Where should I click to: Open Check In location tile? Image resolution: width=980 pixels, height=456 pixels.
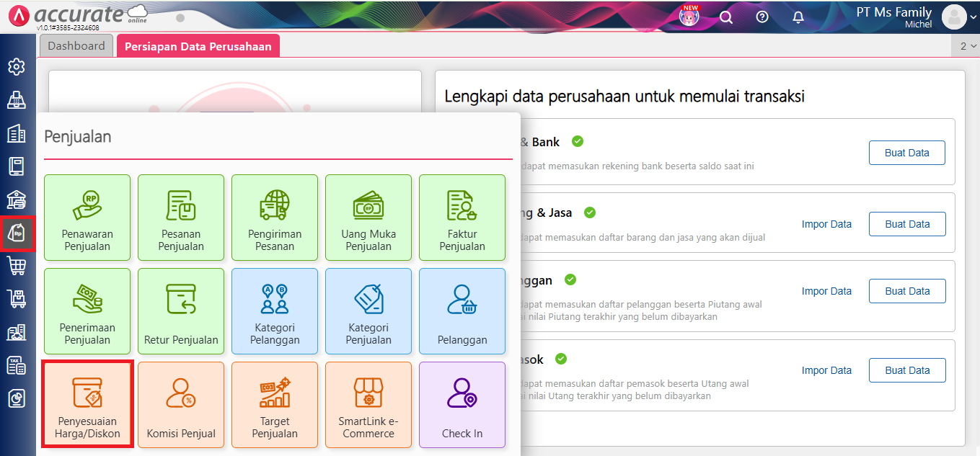[x=462, y=405]
